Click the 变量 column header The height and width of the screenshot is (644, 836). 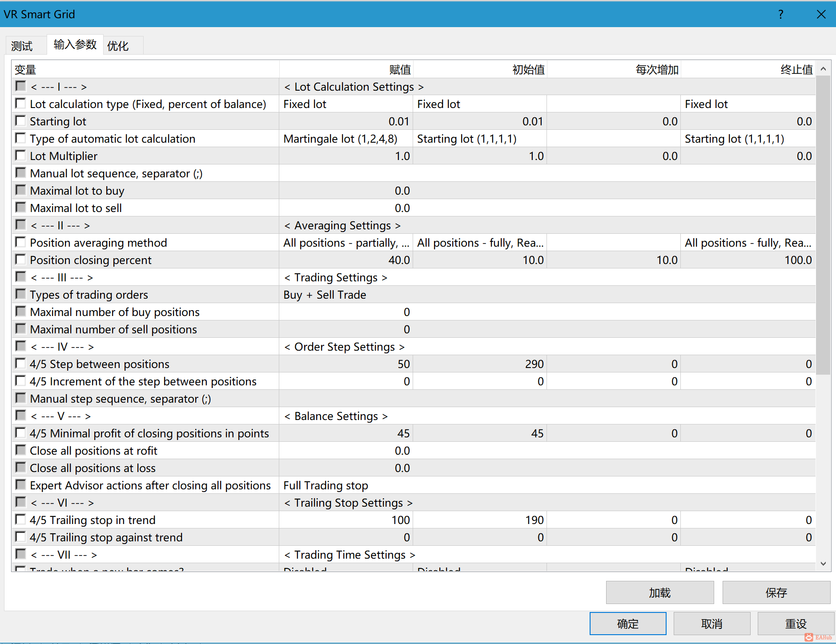click(145, 69)
